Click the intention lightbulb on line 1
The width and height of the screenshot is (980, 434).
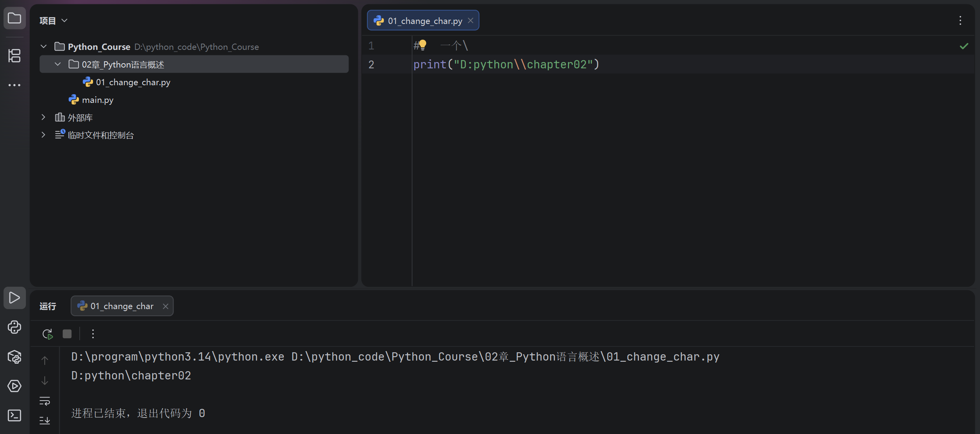pos(422,45)
